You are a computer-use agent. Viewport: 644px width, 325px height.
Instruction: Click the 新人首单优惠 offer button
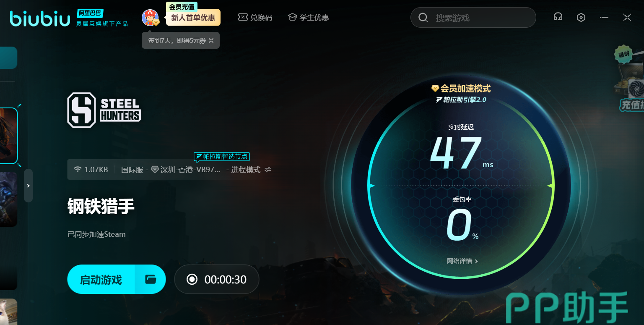click(x=193, y=18)
